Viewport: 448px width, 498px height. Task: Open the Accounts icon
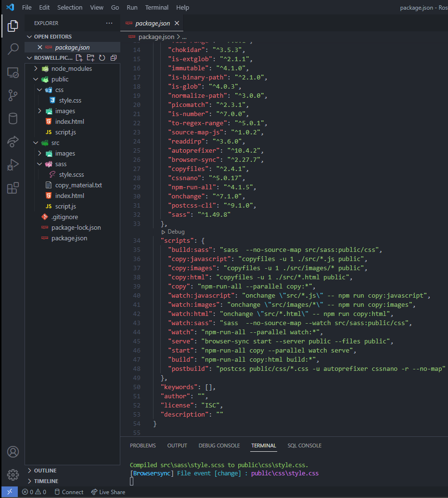[x=13, y=452]
